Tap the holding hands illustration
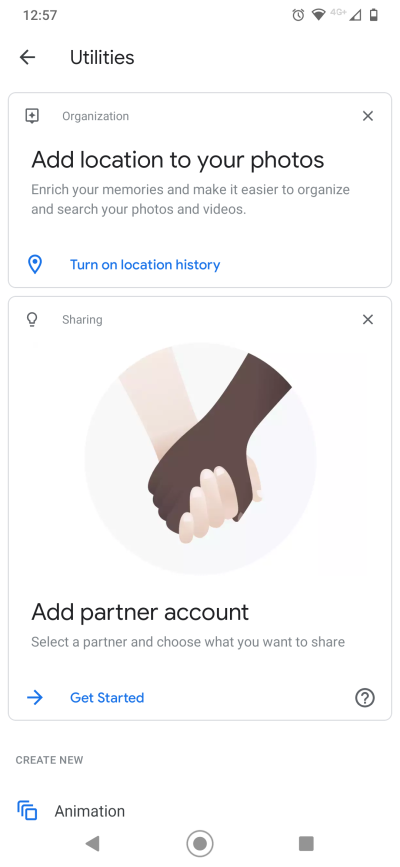 point(200,459)
